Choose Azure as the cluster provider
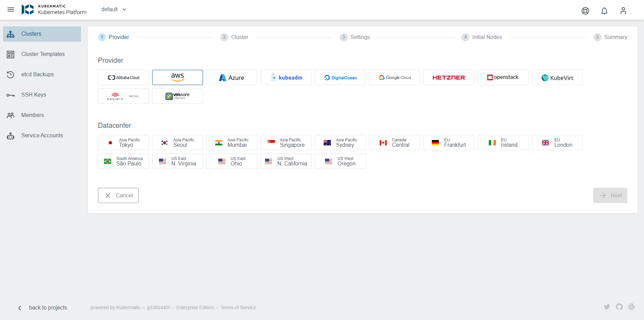The width and height of the screenshot is (644, 320). (232, 77)
